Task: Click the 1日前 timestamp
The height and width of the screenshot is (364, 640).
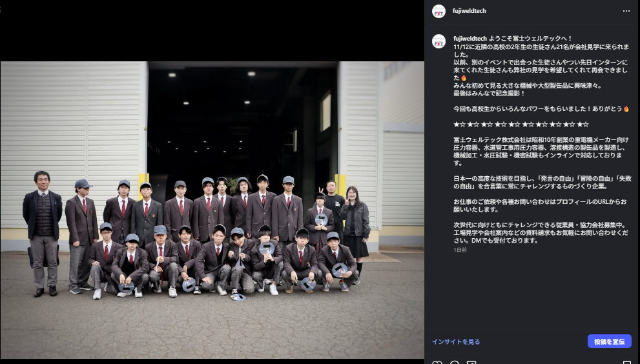Action: [460, 250]
